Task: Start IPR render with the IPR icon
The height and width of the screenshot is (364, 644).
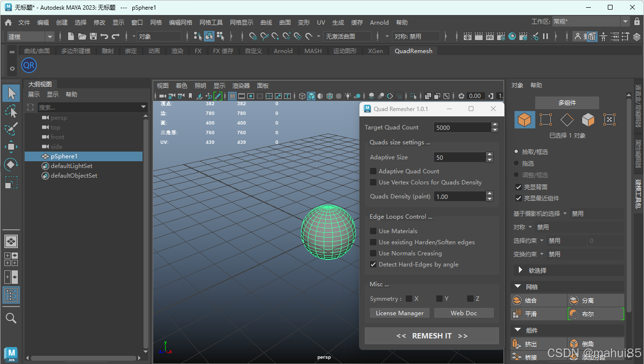Action: pyautogui.click(x=490, y=36)
